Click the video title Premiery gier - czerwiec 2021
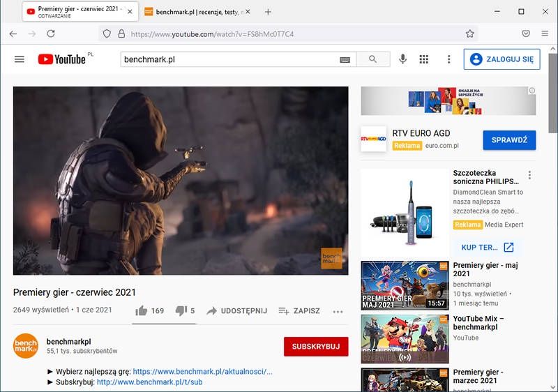This screenshot has height=392, width=558. pyautogui.click(x=75, y=292)
